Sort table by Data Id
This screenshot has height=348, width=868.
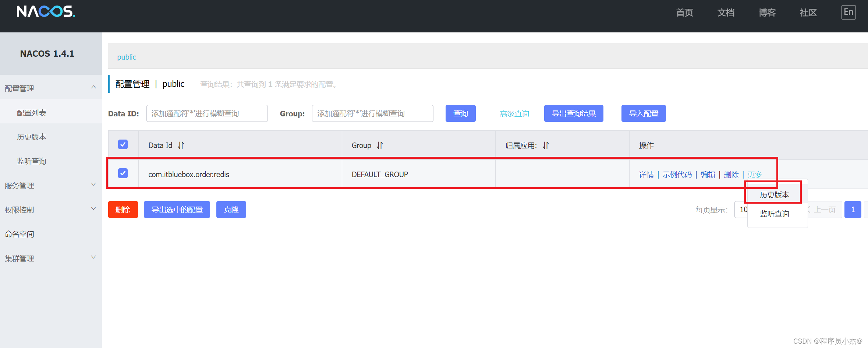click(181, 145)
